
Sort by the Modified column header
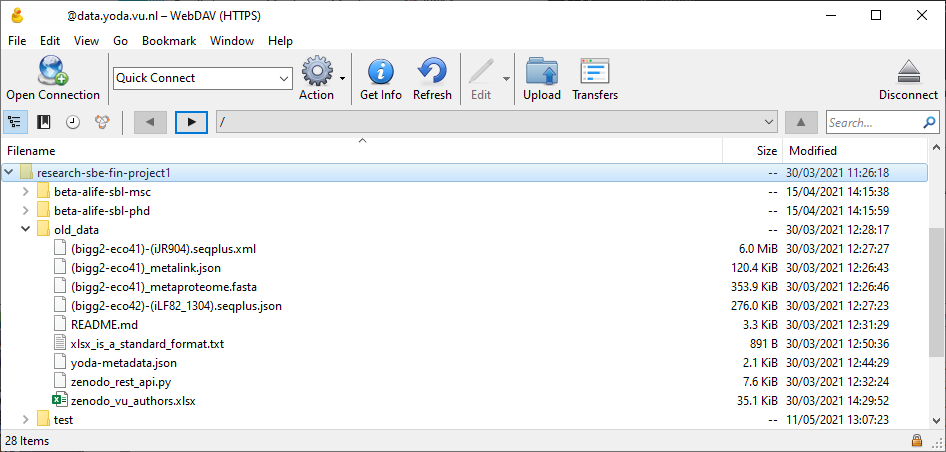coord(813,151)
